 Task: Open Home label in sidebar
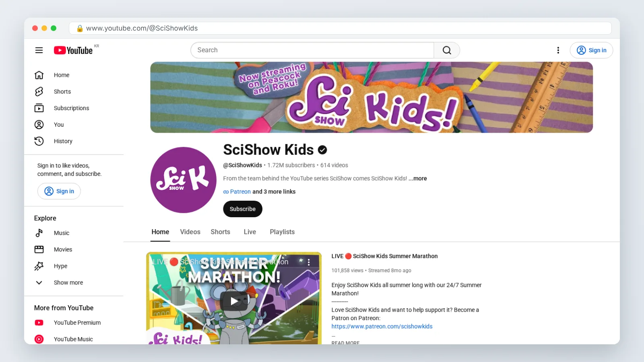click(x=62, y=75)
